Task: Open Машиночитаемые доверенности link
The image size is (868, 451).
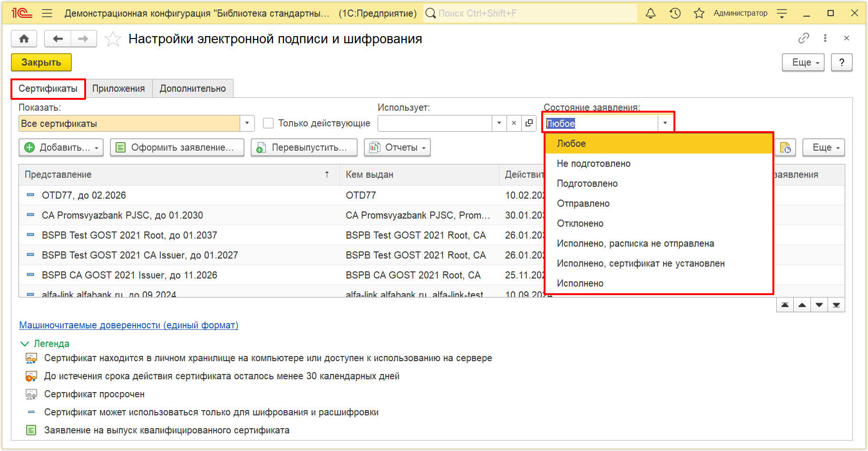Action: [x=129, y=325]
